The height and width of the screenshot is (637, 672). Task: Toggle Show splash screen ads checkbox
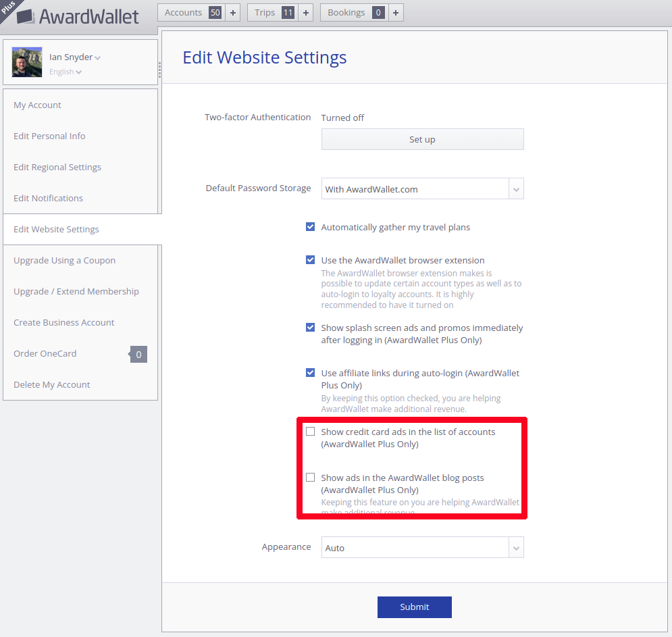310,328
